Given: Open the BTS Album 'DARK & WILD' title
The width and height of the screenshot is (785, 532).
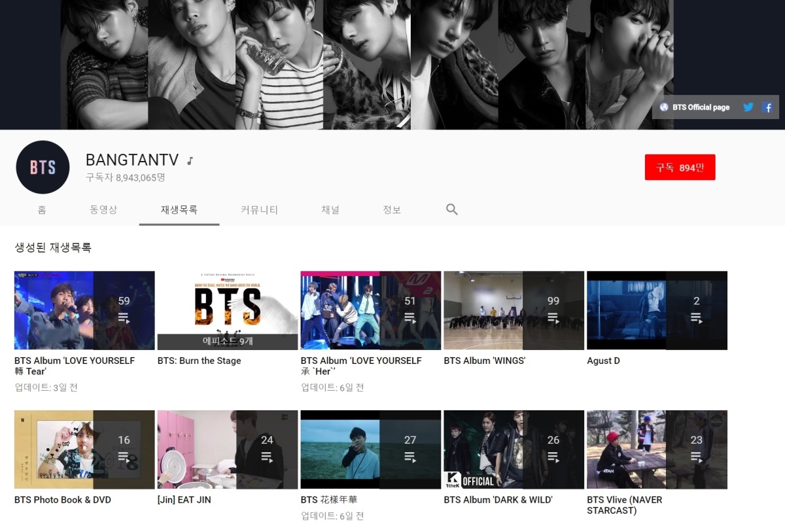Looking at the screenshot, I should tap(498, 500).
